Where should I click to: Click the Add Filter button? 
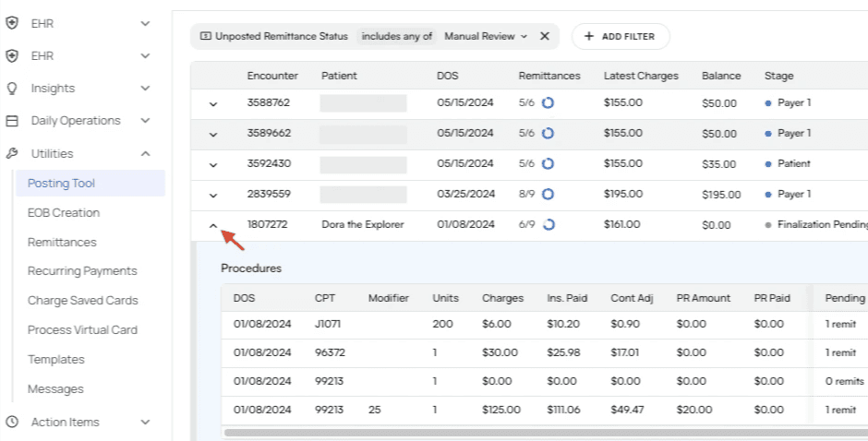point(621,37)
